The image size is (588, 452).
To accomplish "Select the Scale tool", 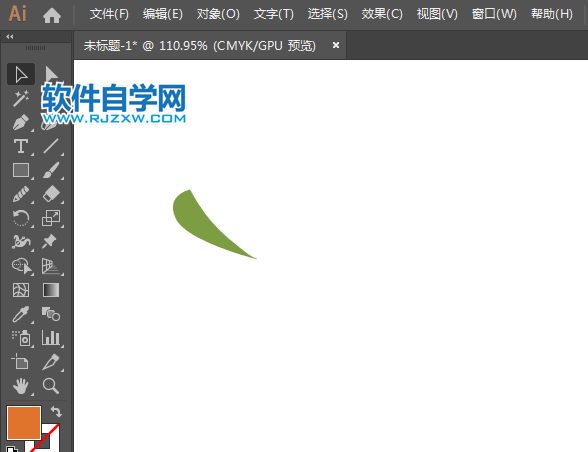I will pyautogui.click(x=51, y=218).
